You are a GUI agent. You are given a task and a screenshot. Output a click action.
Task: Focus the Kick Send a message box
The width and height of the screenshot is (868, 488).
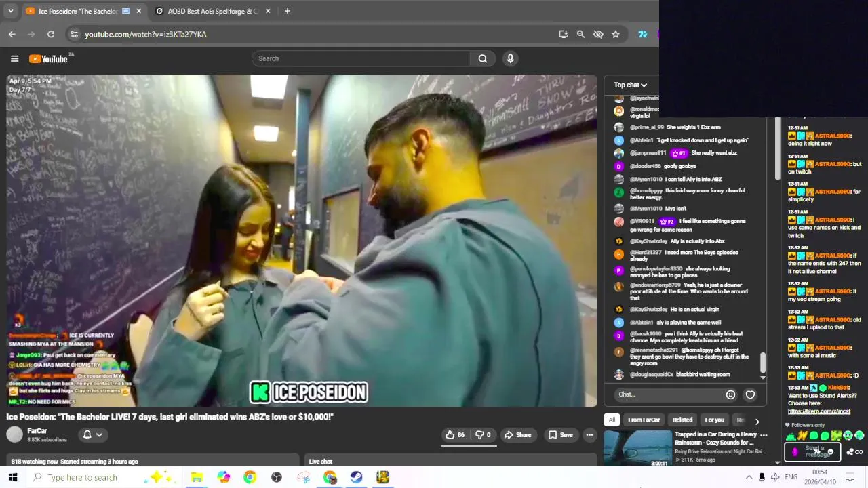click(x=812, y=451)
